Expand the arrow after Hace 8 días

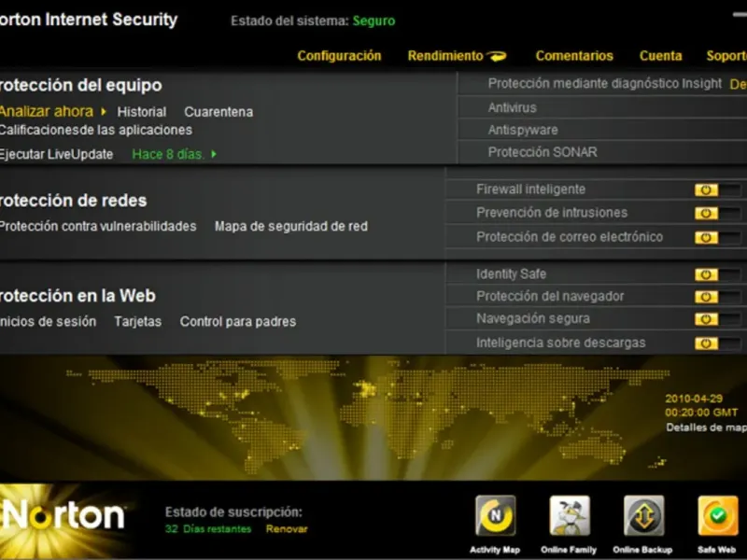tap(214, 154)
